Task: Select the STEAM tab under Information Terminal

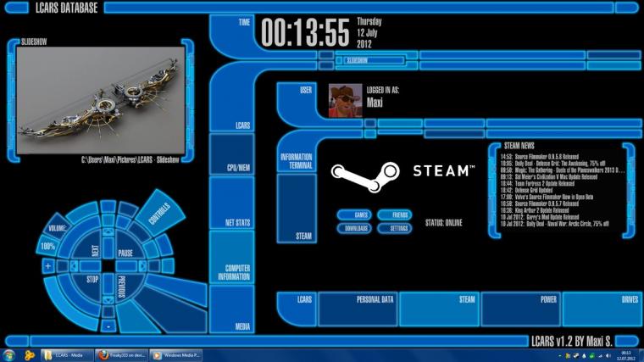Action: 297,208
